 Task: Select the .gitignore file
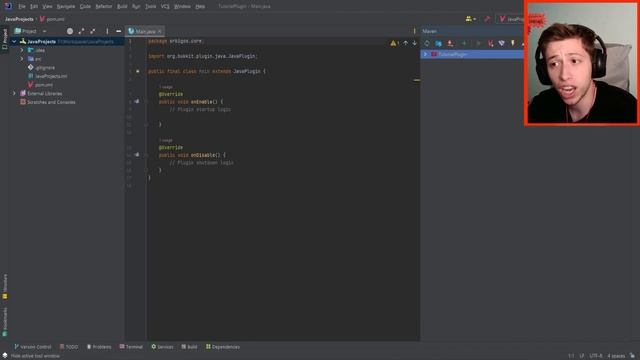(x=41, y=67)
